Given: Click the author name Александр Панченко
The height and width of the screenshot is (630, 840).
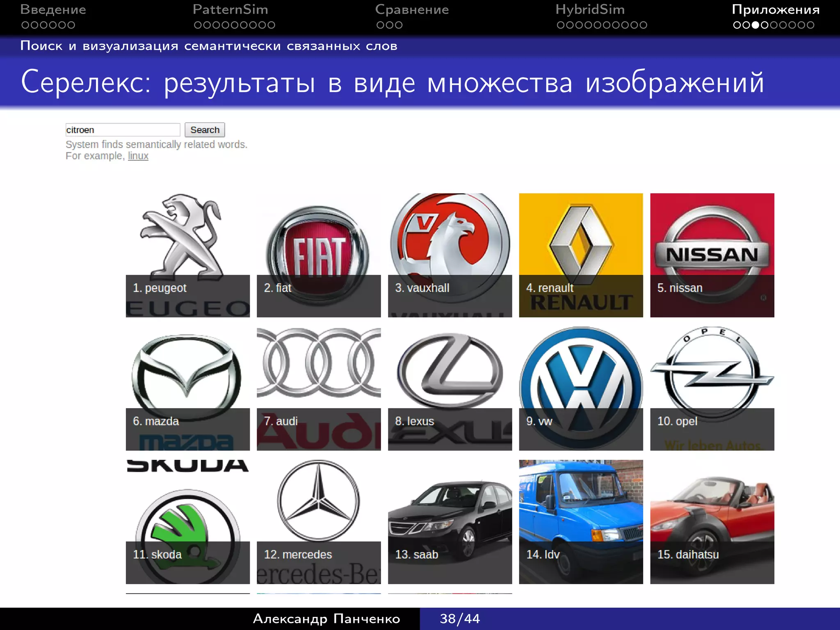Looking at the screenshot, I should coord(326,619).
